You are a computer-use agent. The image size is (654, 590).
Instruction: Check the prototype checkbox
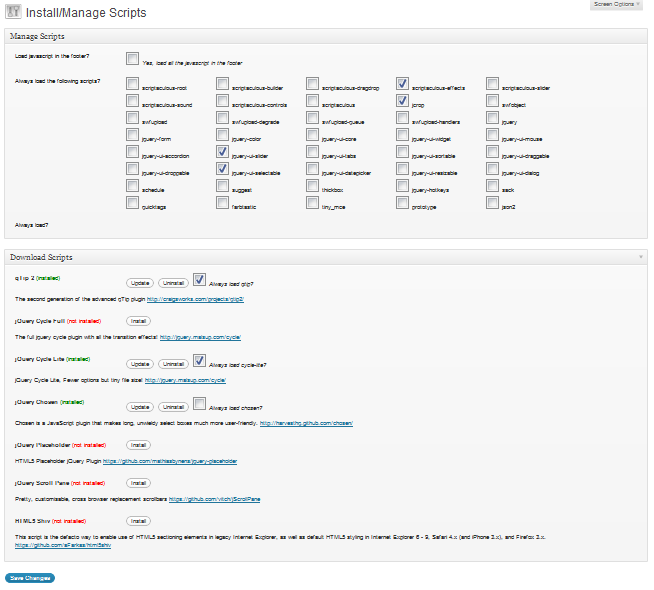pos(402,203)
